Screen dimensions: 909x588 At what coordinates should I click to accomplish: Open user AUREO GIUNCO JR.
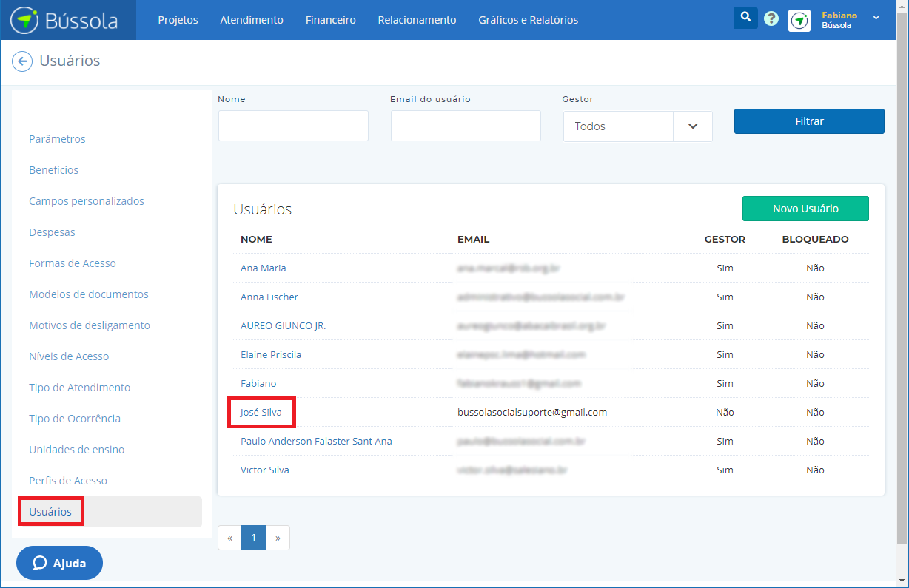point(283,326)
